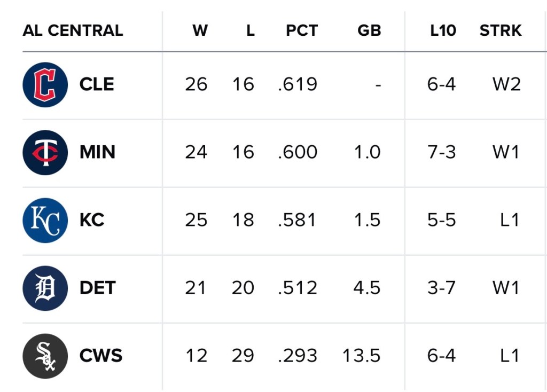
Task: Click the AL CENTRAL division heading
Action: [73, 30]
